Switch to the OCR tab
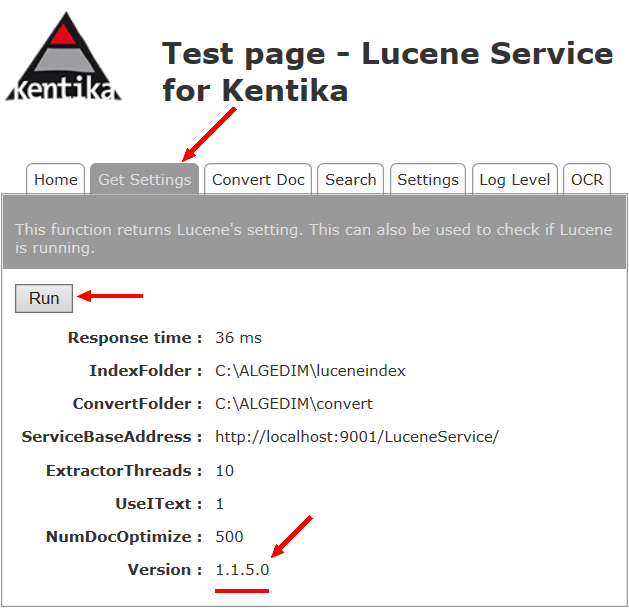The image size is (629, 608). coord(587,179)
